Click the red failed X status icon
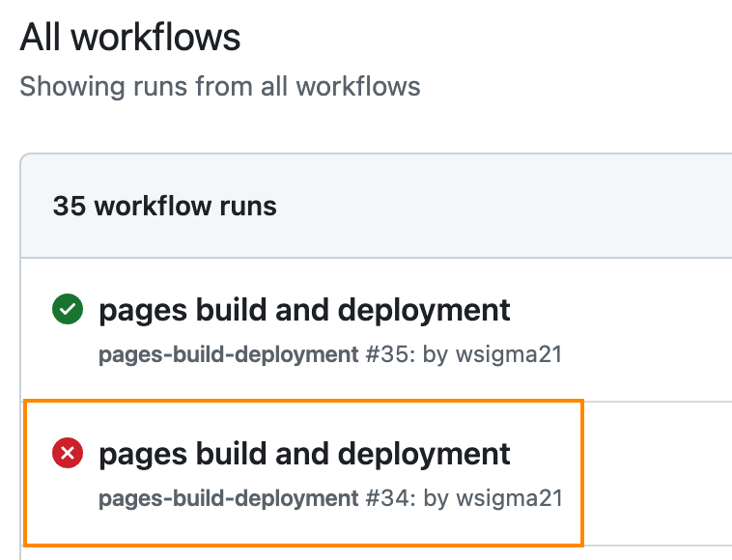 coord(68,453)
